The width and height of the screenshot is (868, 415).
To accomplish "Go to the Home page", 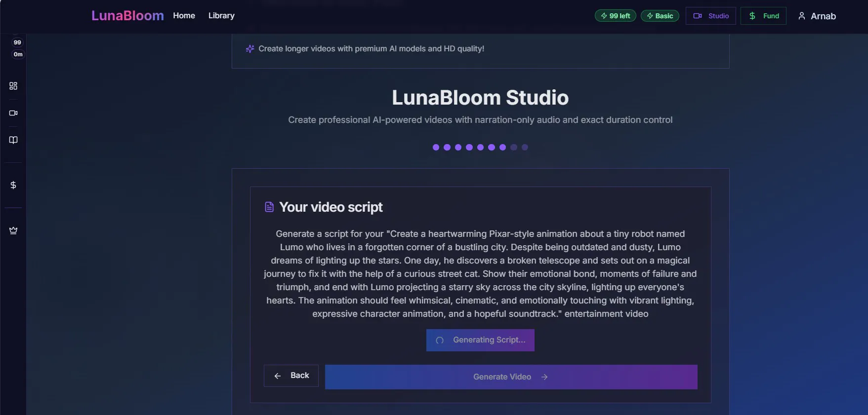I will click(184, 16).
